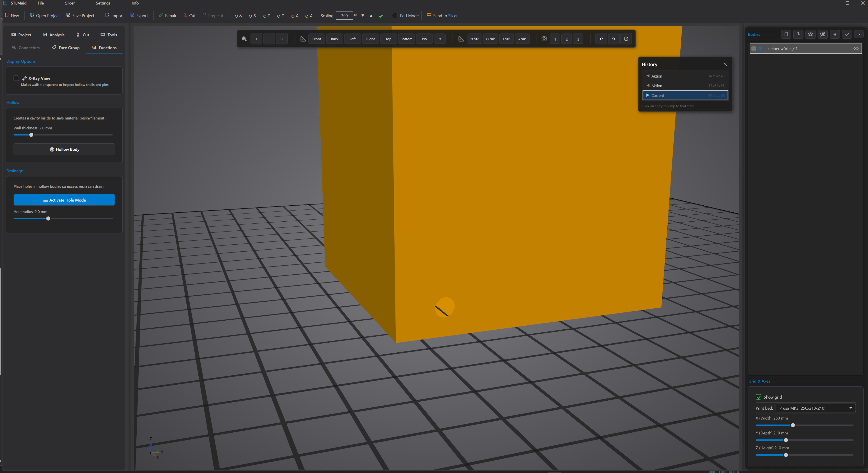Open the Settings menu
Image resolution: width=868 pixels, height=473 pixels.
pyautogui.click(x=103, y=3)
